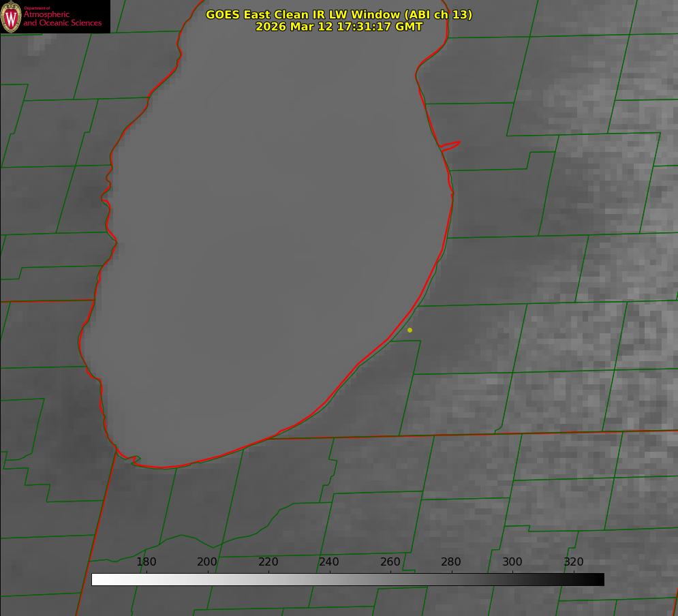
Task: Click the University of Wisconsin crest logo
Action: 12,16
